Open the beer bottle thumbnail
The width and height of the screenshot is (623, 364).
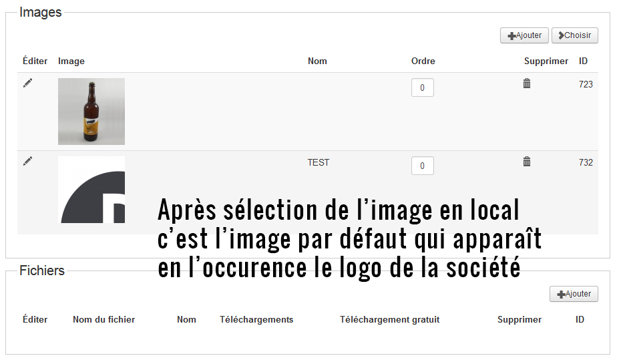91,112
